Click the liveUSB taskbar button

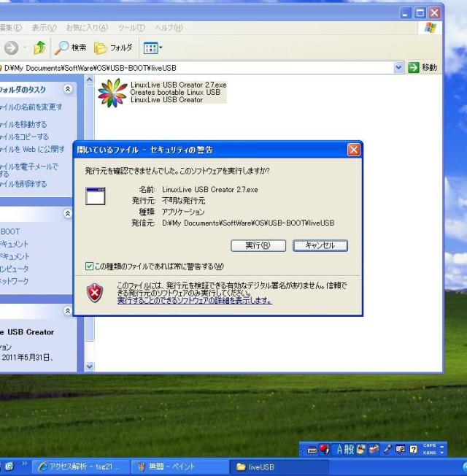pyautogui.click(x=281, y=467)
